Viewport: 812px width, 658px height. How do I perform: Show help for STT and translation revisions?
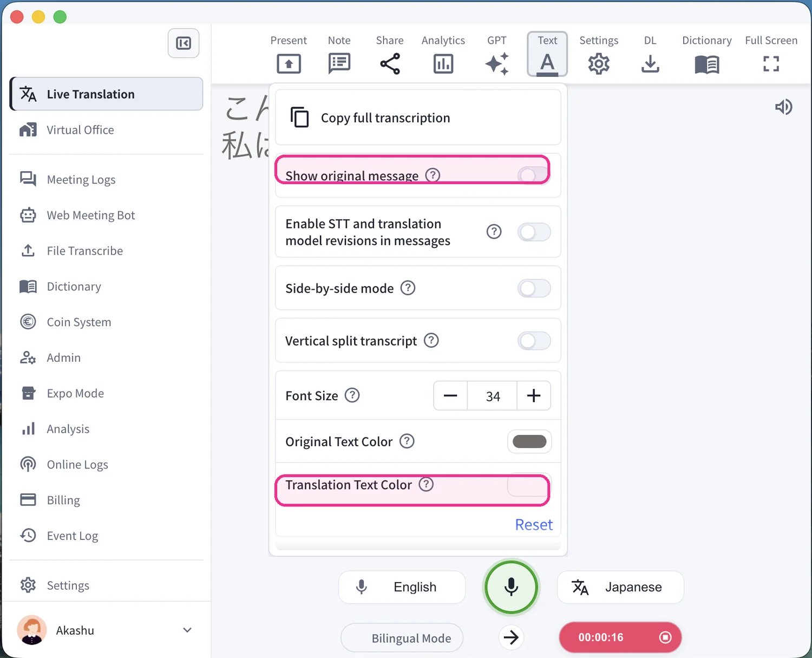point(494,232)
